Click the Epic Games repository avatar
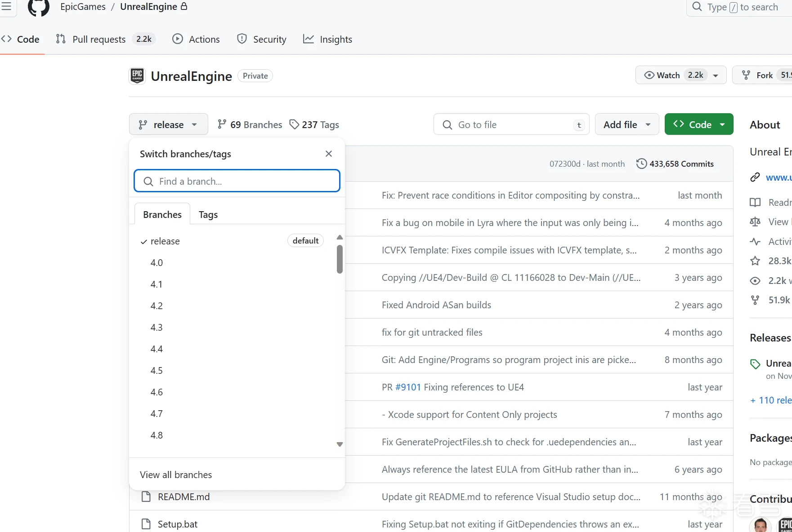This screenshot has width=792, height=532. point(137,76)
